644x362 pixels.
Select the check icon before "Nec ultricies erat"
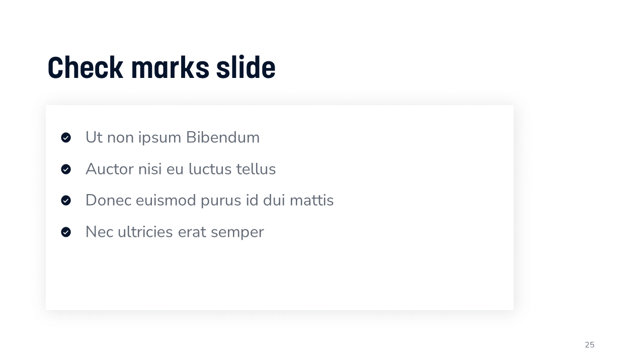pos(66,232)
